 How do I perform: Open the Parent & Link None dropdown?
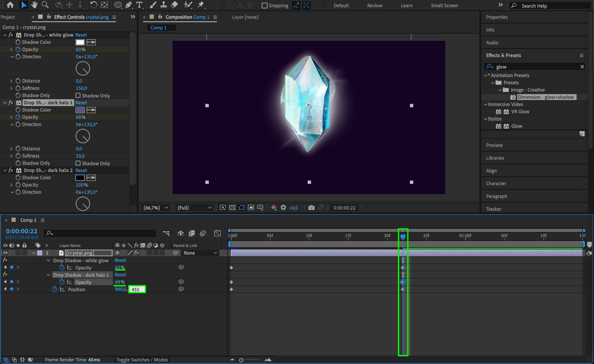[200, 253]
